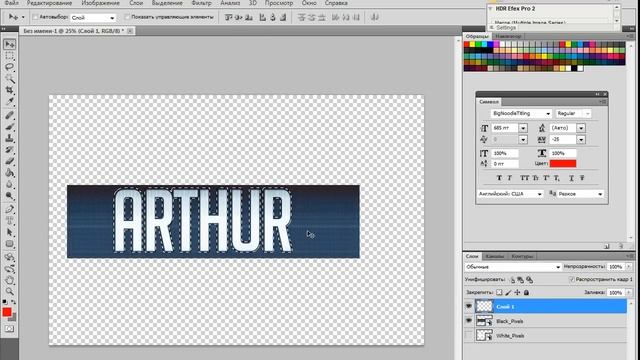Open the Редактирование menu
Screen dimensions: 640x360
[x=49, y=3]
